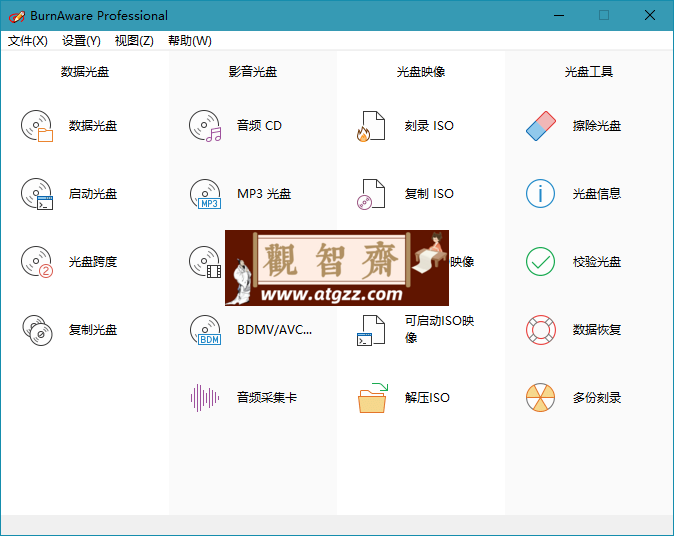Screen dimensions: 674x536
Task: Open the 文件(X) menu
Action: point(28,41)
